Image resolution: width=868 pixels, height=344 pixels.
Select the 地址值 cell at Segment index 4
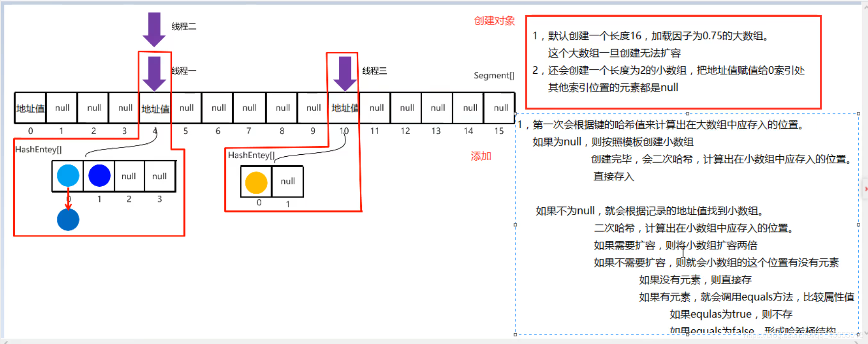155,108
